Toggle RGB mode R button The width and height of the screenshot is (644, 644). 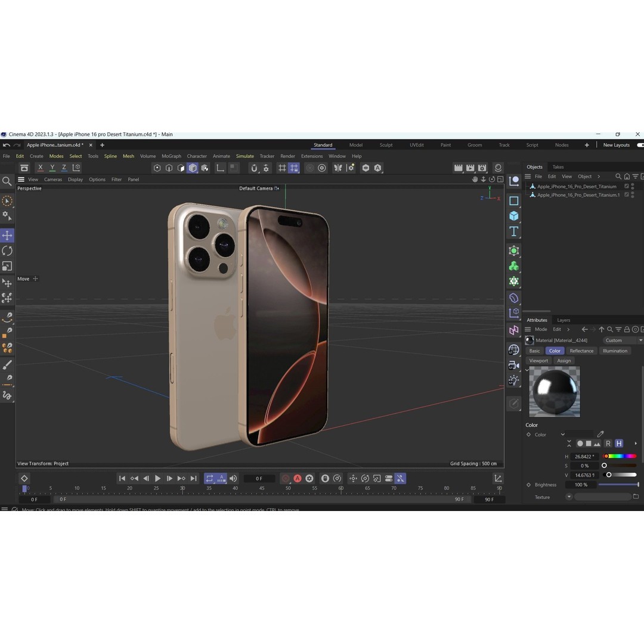click(608, 444)
